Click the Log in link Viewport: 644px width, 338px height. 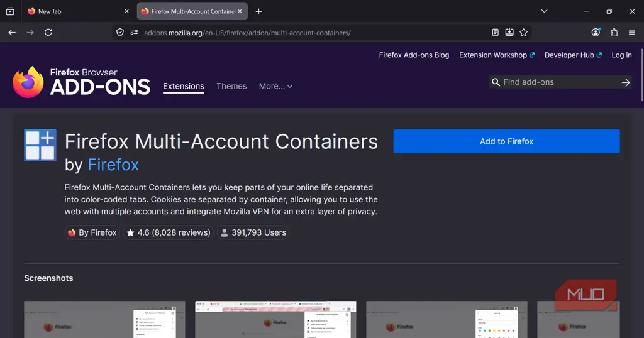click(621, 55)
